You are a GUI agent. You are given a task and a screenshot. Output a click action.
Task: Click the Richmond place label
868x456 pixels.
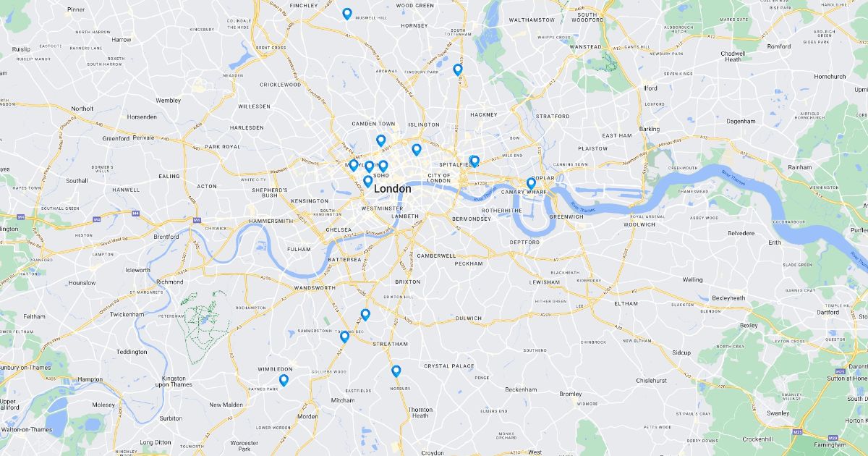pos(170,282)
